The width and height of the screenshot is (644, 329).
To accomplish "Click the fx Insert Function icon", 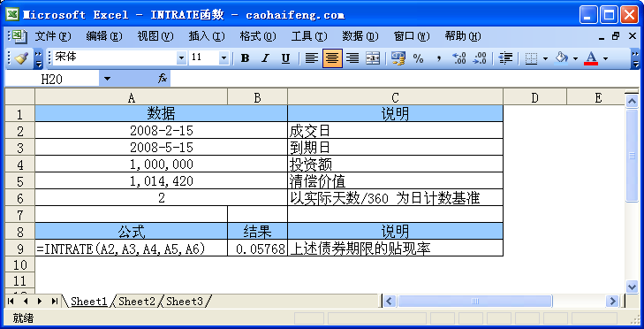I will pos(163,79).
